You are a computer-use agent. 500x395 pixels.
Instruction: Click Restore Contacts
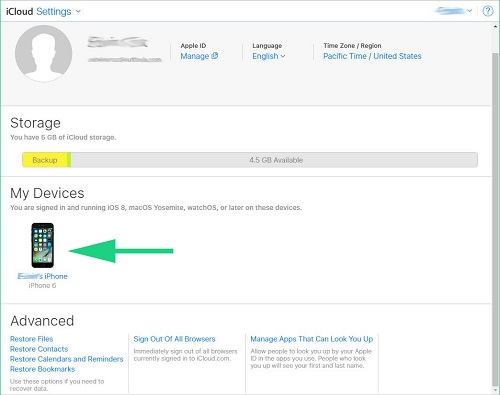39,349
